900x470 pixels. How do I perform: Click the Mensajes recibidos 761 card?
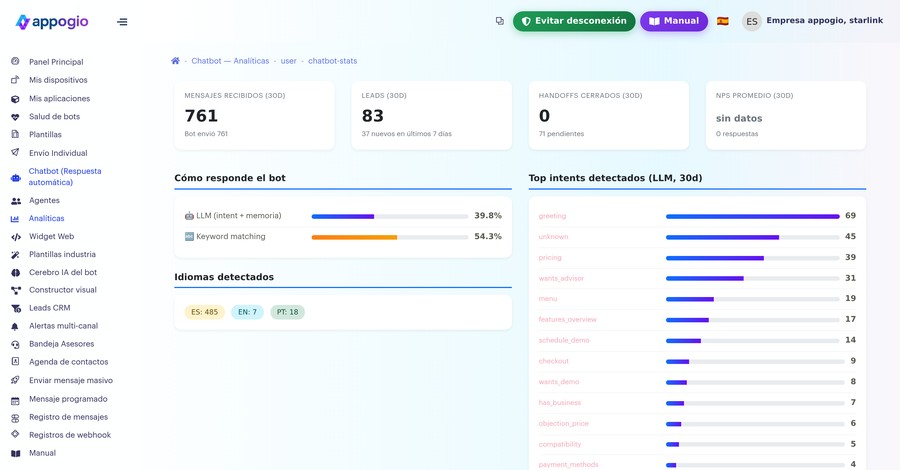(x=254, y=115)
